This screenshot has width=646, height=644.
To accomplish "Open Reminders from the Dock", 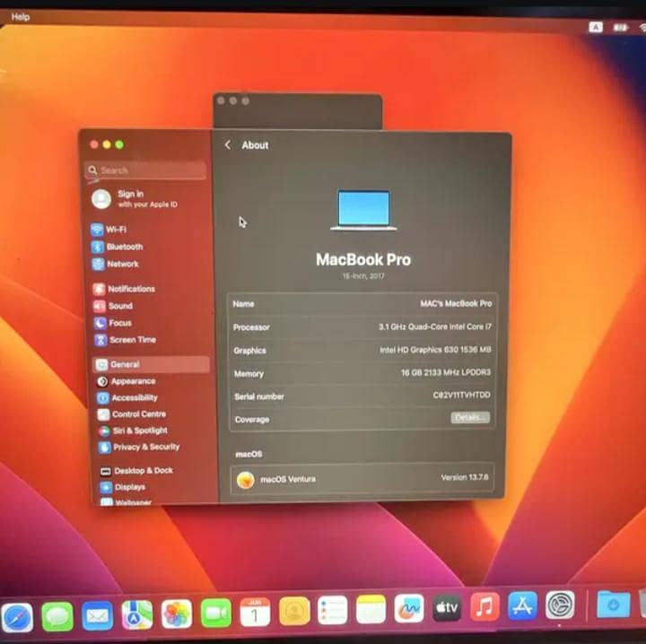I will pyautogui.click(x=333, y=611).
